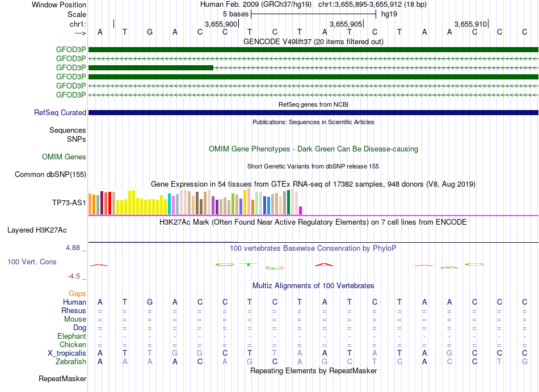The width and height of the screenshot is (539, 392).
Task: Click the 5 bases scale bar label
Action: point(236,14)
